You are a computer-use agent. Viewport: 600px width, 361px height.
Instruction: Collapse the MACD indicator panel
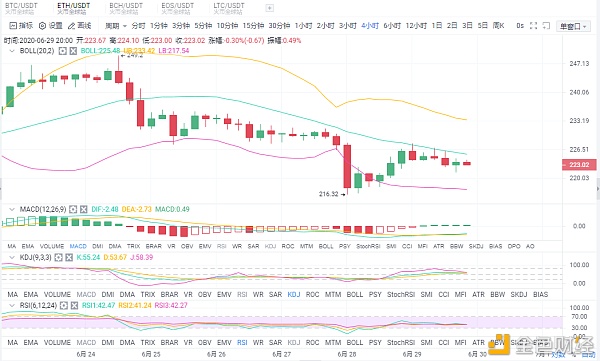12,209
